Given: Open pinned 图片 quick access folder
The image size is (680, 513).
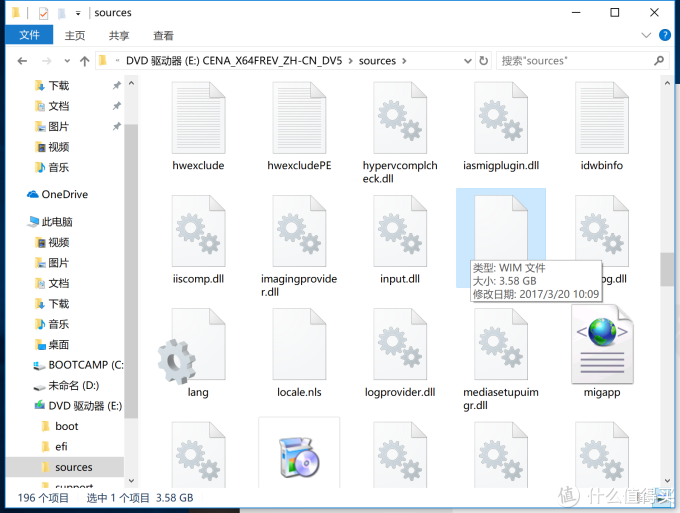Looking at the screenshot, I should coord(52,127).
